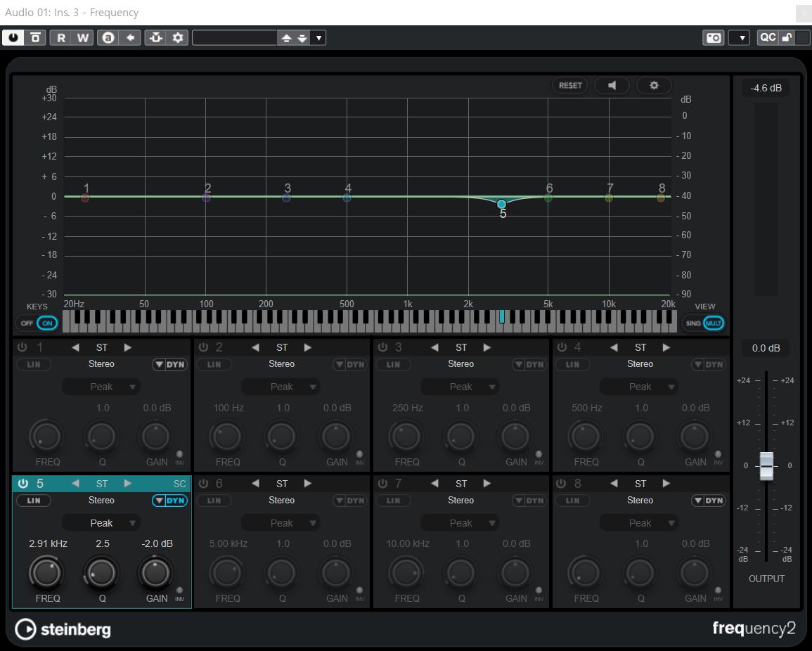The image size is (812, 651).
Task: Click the -2.0 dB gain value
Action: click(x=157, y=543)
